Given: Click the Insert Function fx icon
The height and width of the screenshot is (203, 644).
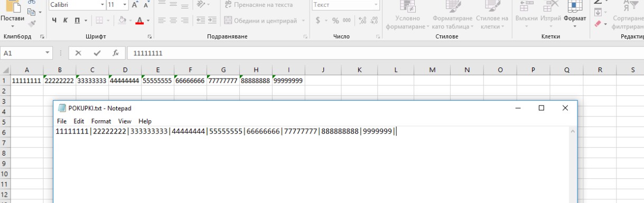Looking at the screenshot, I should coord(115,53).
